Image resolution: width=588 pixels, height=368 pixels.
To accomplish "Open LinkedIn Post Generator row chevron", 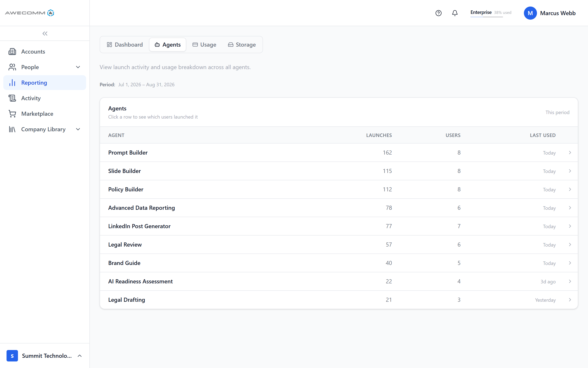I will [570, 226].
